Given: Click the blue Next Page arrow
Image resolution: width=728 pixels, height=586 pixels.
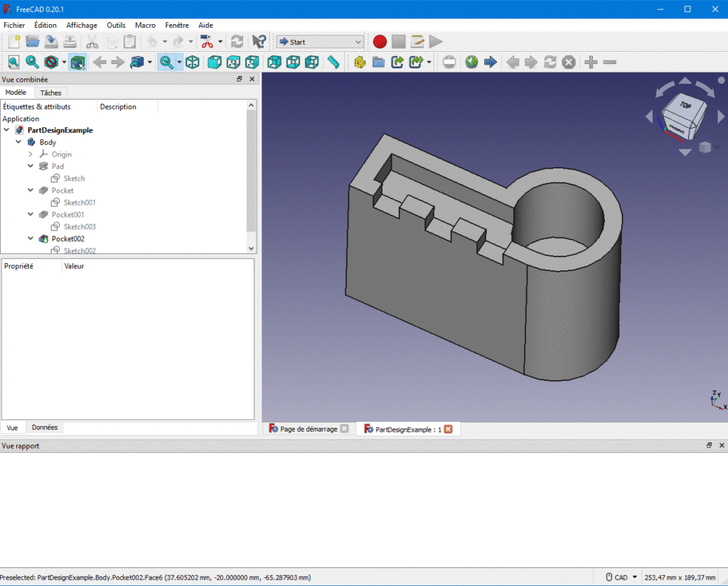Looking at the screenshot, I should coord(491,62).
